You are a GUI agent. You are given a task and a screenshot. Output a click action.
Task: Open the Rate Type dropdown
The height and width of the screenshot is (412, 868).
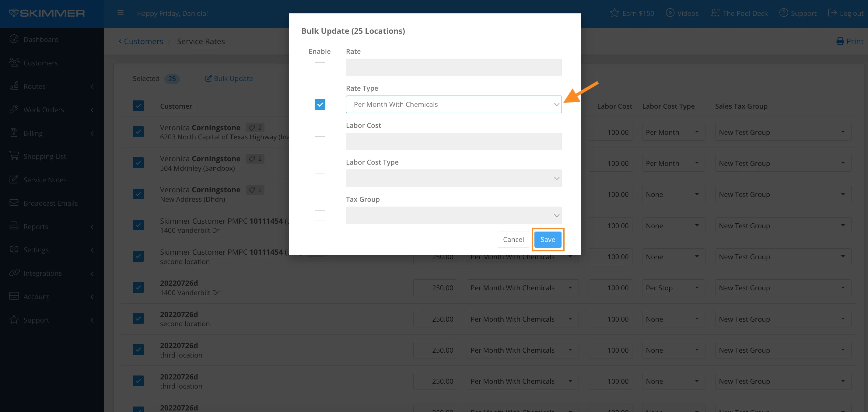(453, 104)
